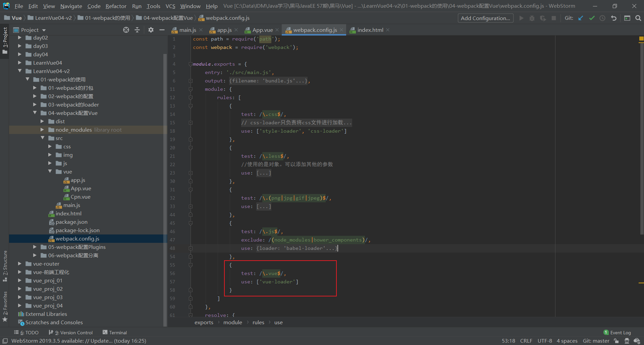Collapse the src folder
Image resolution: width=644 pixels, height=345 pixels.
pos(42,138)
